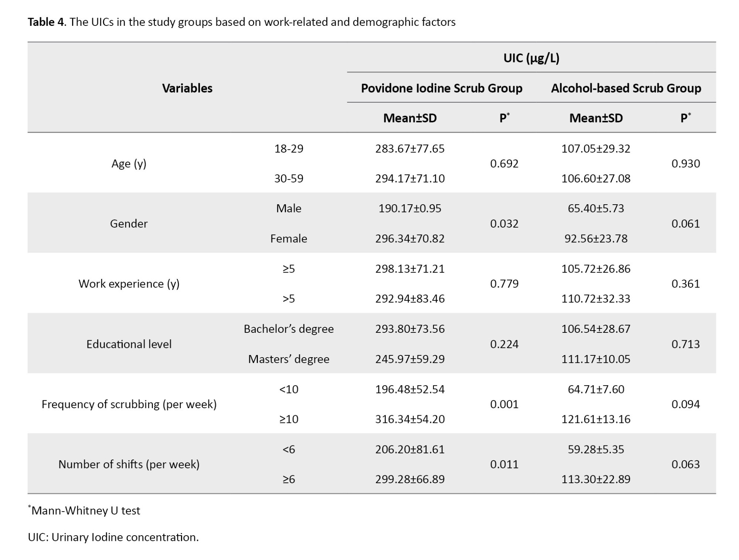Click the 283.67±77.65 mean value
The height and width of the screenshot is (560, 739).
click(x=410, y=148)
